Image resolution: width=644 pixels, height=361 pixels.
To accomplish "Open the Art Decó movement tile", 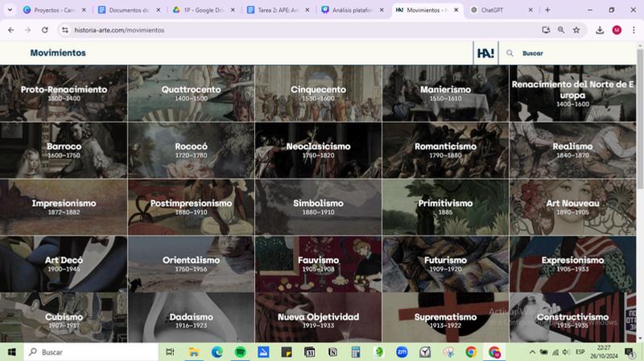I will click(x=64, y=264).
